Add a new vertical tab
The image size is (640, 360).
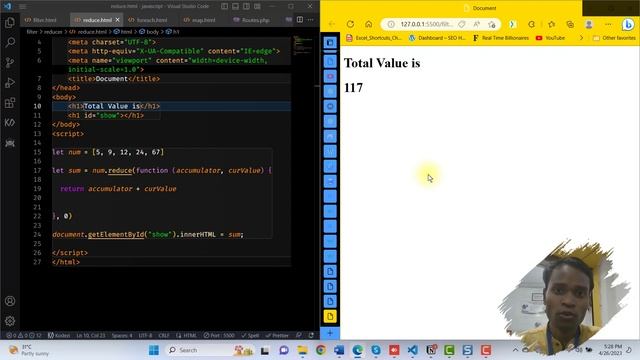pyautogui.click(x=330, y=333)
